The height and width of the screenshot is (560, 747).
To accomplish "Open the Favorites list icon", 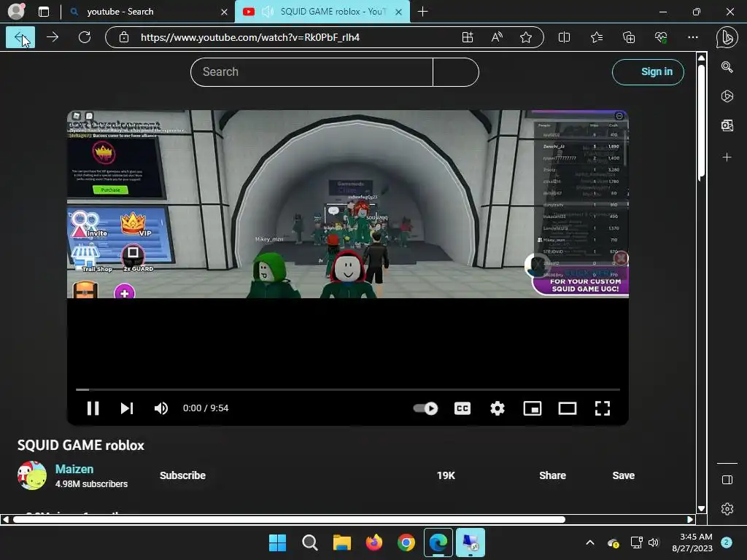I will 597,37.
